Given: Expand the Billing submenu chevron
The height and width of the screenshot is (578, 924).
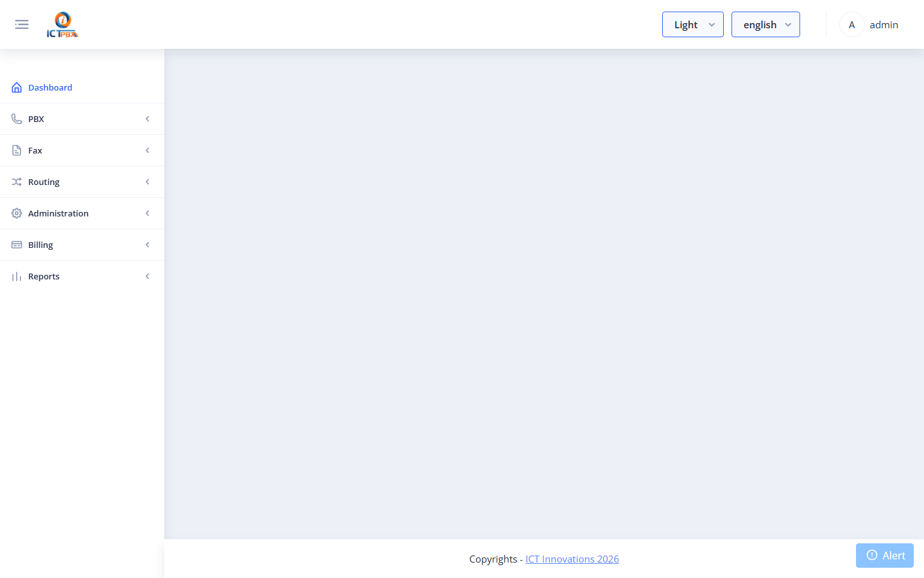Looking at the screenshot, I should point(148,245).
